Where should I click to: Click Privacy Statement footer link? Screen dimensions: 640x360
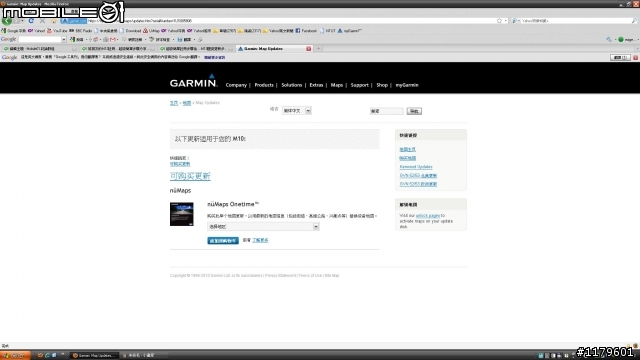pyautogui.click(x=281, y=276)
